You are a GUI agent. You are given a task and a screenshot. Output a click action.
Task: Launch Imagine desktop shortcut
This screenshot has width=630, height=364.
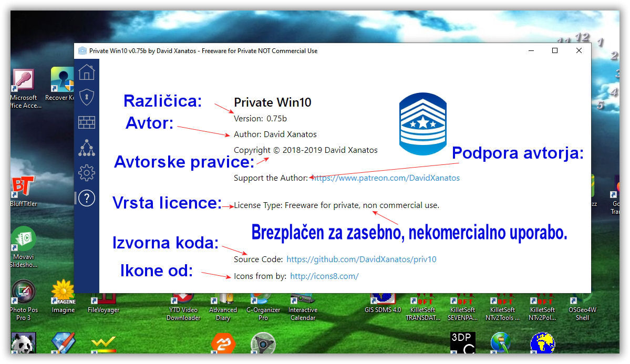[63, 296]
